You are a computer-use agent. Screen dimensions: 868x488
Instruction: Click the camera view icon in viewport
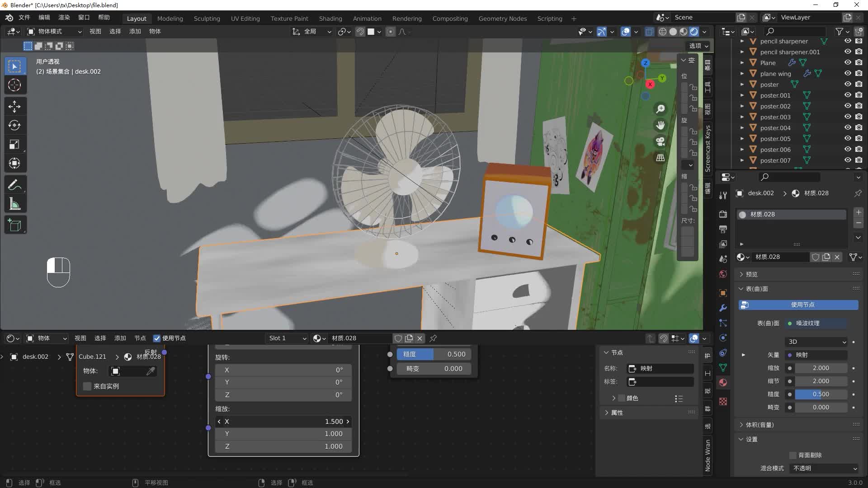[x=660, y=142]
